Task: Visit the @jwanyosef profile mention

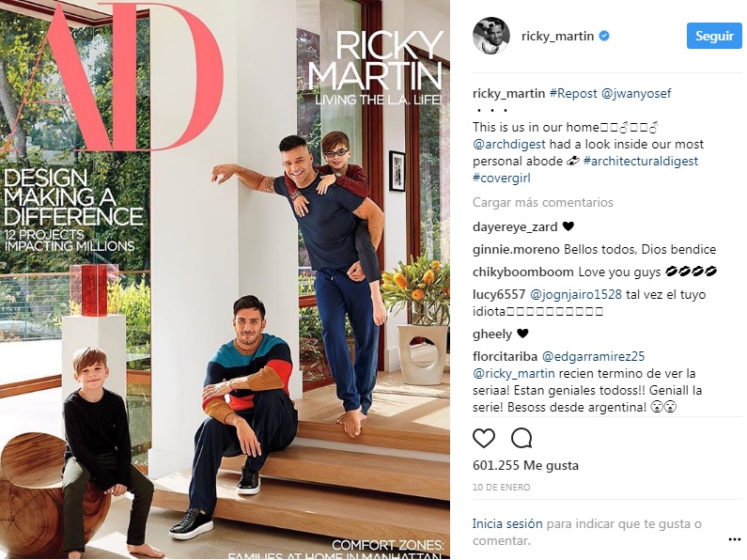Action: point(636,93)
